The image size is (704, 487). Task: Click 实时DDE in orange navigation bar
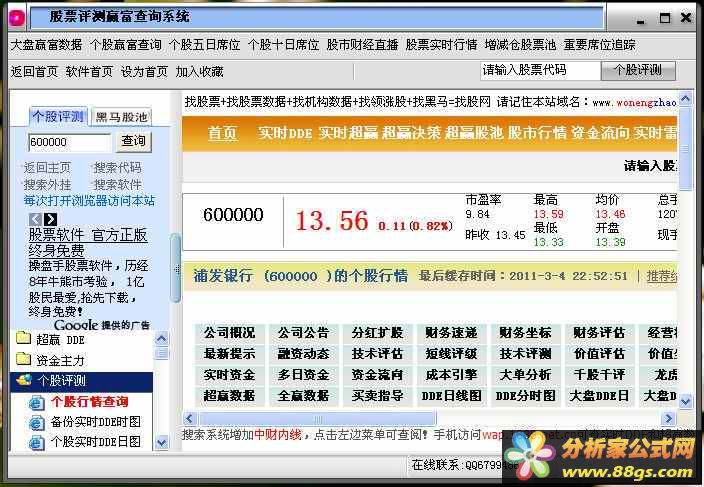[285, 133]
